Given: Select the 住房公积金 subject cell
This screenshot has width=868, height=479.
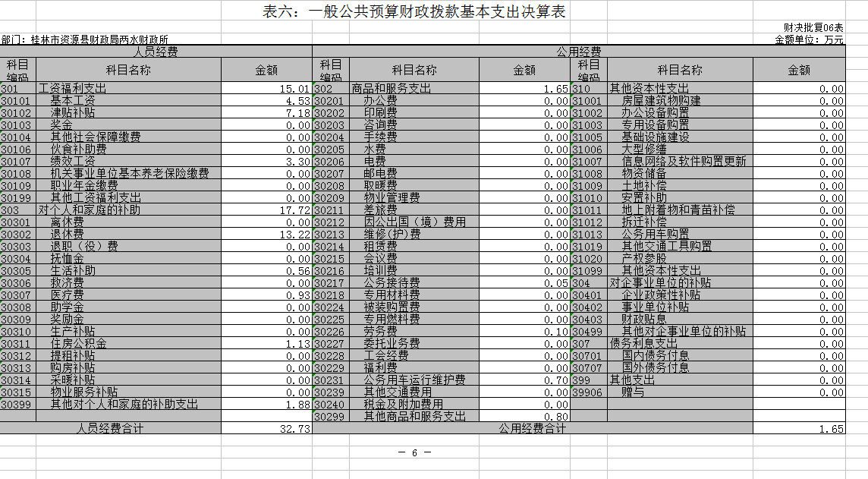Looking at the screenshot, I should click(x=79, y=344).
